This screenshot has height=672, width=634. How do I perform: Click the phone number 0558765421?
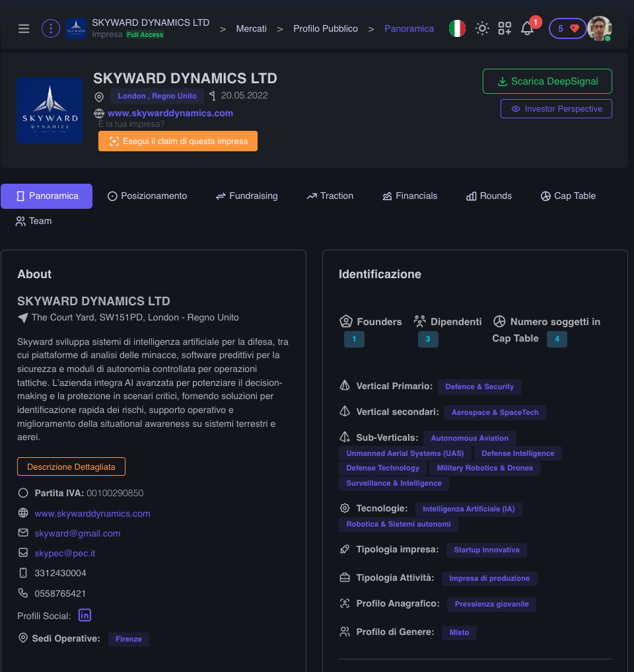[x=60, y=593]
